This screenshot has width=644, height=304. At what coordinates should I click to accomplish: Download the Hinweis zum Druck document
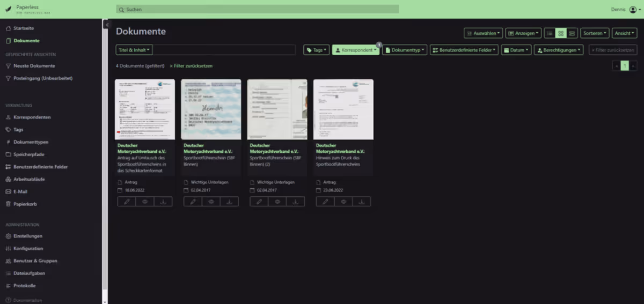362,202
